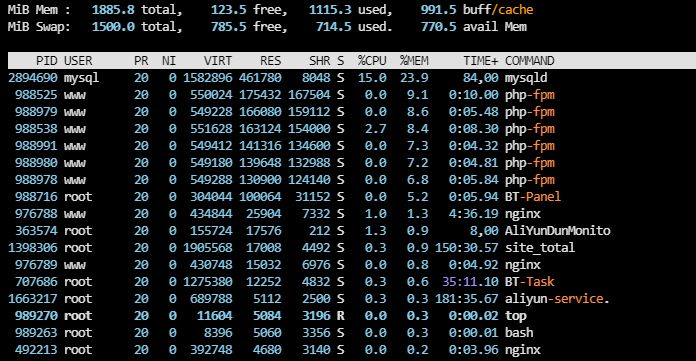
Task: Select the aliyun-service. command name
Action: pyautogui.click(x=557, y=299)
